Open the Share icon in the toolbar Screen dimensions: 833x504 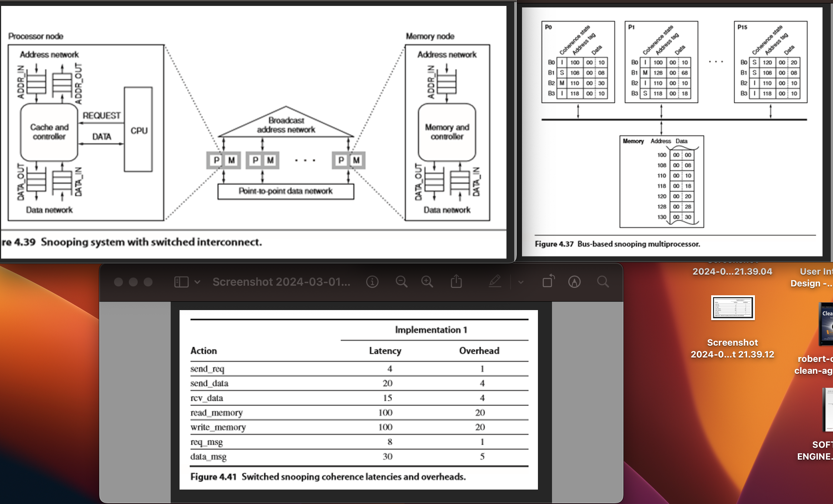click(456, 282)
